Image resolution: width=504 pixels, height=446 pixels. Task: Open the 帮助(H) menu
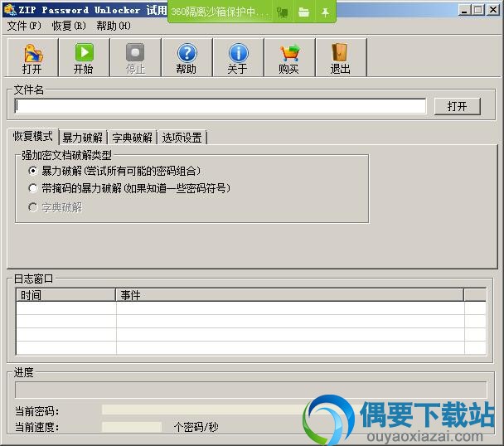click(x=114, y=26)
